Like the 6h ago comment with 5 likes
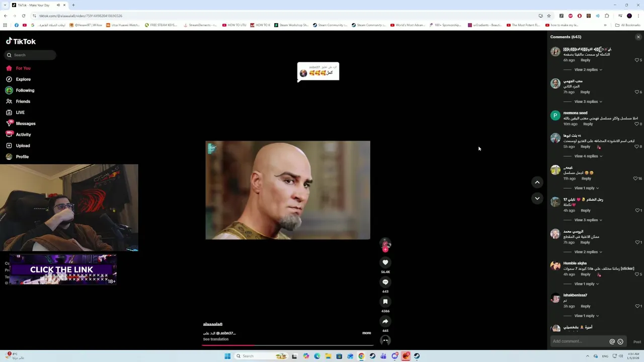This screenshot has width=644, height=362. tap(637, 60)
